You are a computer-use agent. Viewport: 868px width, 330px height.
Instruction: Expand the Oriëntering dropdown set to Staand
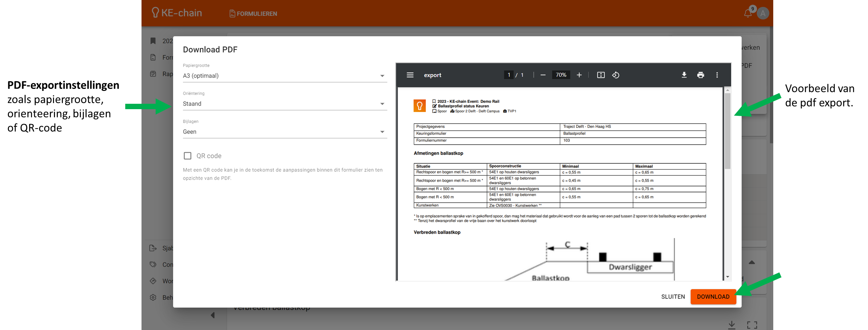pos(284,104)
